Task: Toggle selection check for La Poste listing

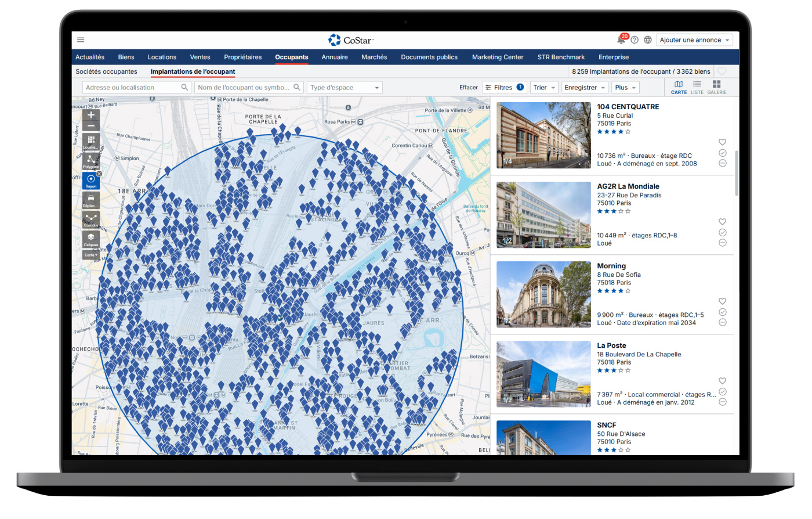Action: 722,391
